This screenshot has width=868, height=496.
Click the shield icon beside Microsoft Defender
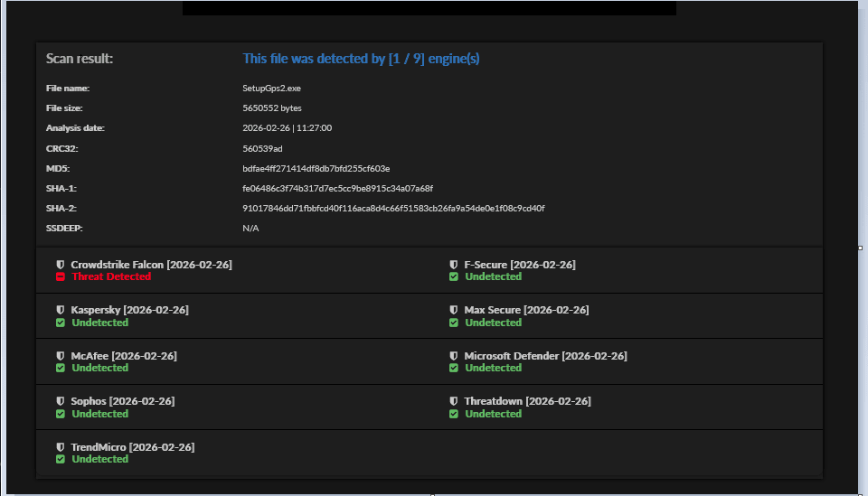453,356
